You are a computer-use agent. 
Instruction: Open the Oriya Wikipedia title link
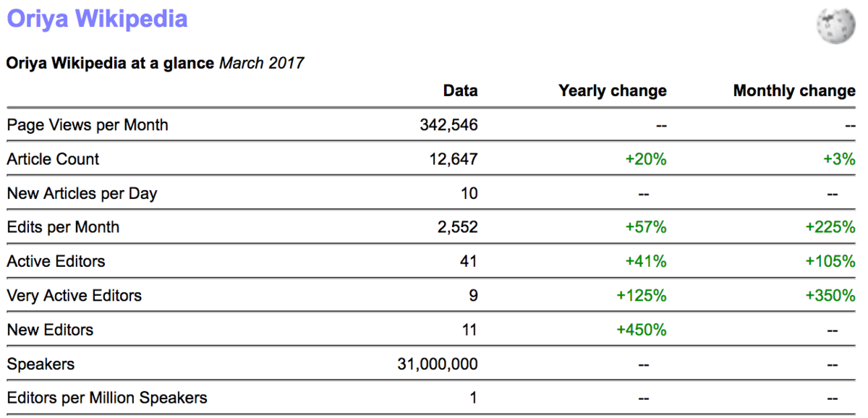tap(97, 18)
